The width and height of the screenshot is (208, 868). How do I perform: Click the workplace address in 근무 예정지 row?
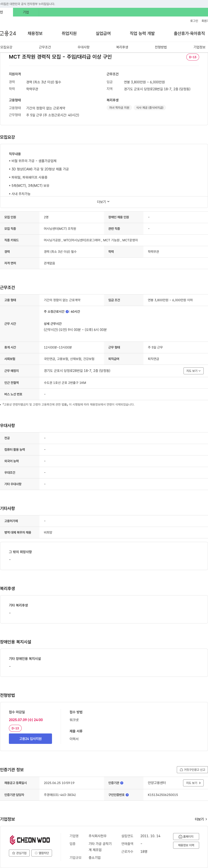[77, 371]
